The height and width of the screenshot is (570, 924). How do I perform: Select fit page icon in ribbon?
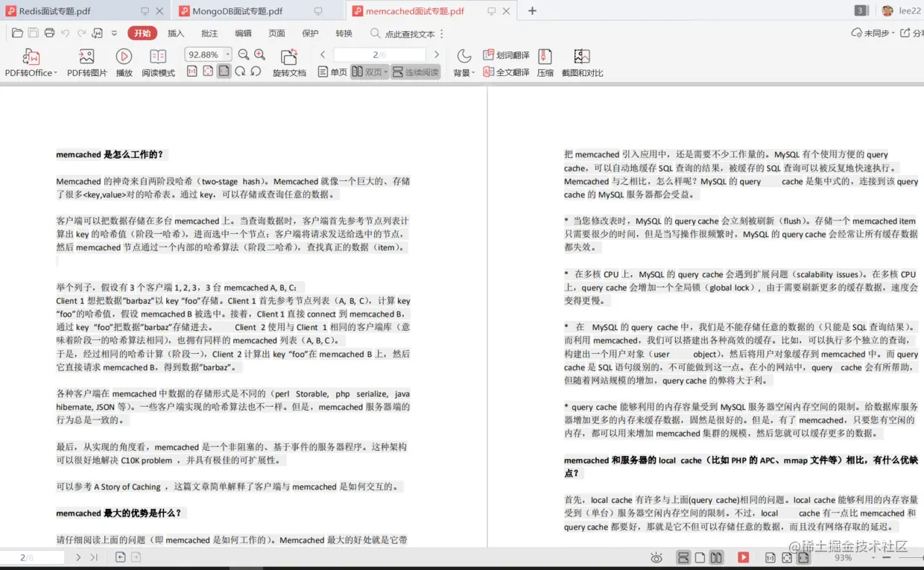[x=208, y=72]
